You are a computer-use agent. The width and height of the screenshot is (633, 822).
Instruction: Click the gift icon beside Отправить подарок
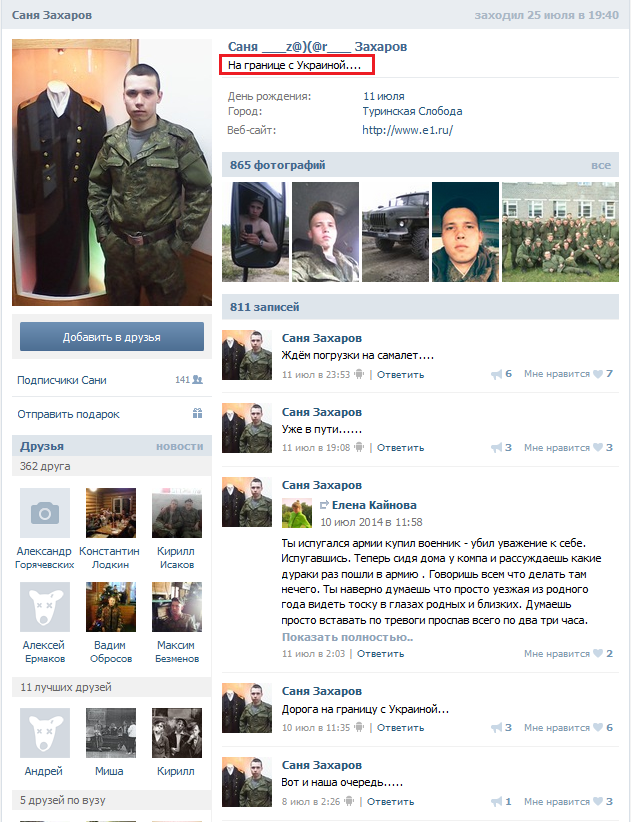click(197, 414)
